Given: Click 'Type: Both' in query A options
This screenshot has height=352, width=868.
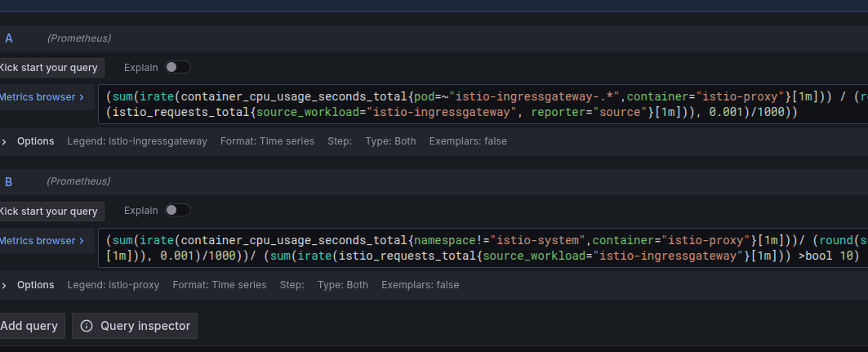Looking at the screenshot, I should click(391, 141).
